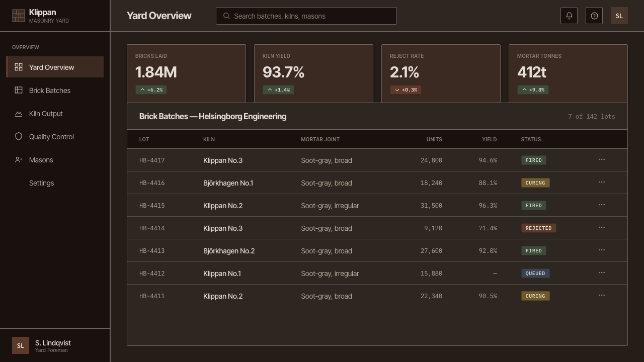Open row actions for lot HB-4415

[x=602, y=205]
